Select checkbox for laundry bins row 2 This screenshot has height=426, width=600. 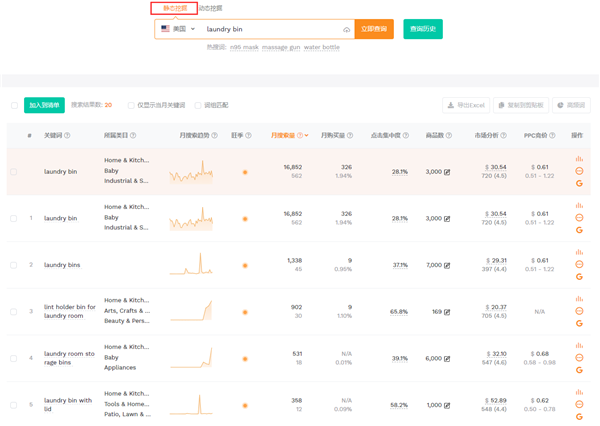14,265
